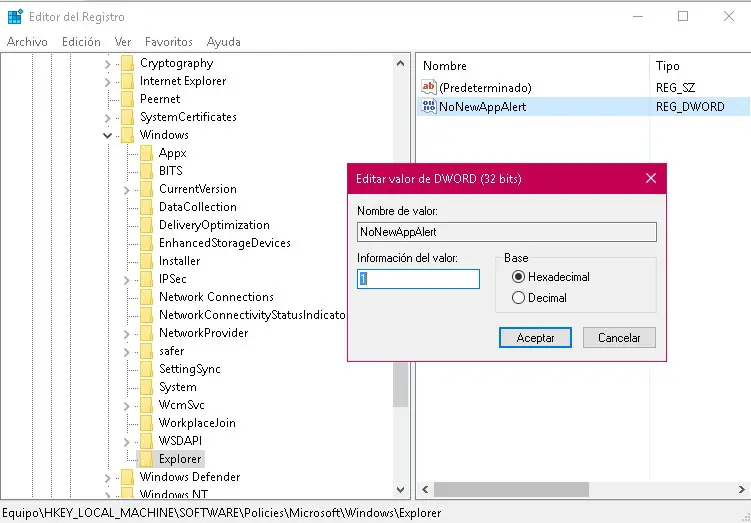
Task: Click the Network Connections folder icon
Action: (147, 297)
